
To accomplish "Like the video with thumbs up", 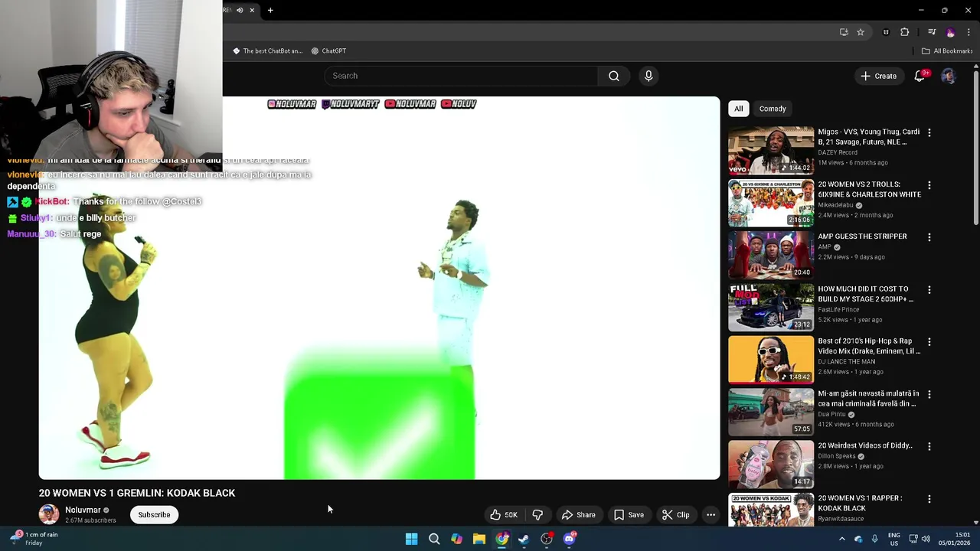I will click(504, 515).
